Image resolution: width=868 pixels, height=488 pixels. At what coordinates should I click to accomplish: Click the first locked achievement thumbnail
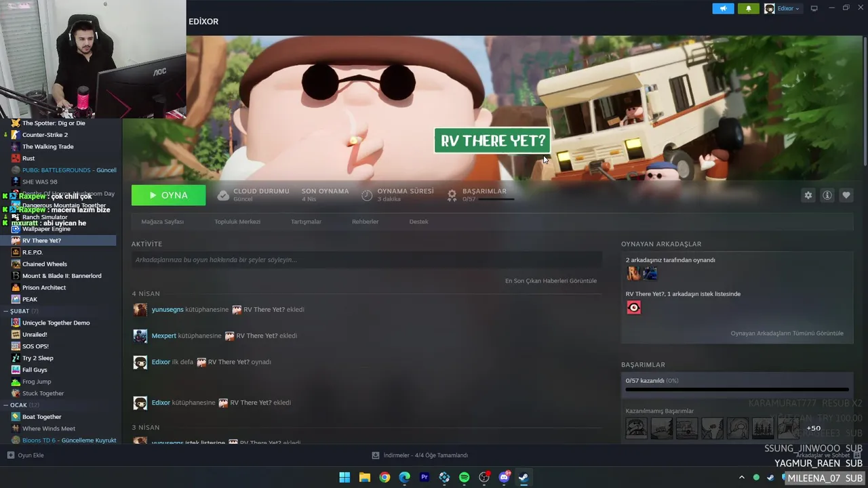tap(636, 428)
